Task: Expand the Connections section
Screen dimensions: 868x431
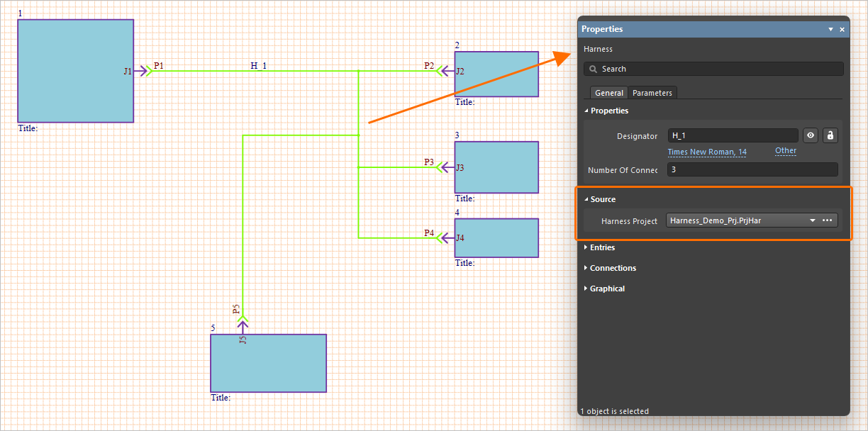Action: click(586, 268)
